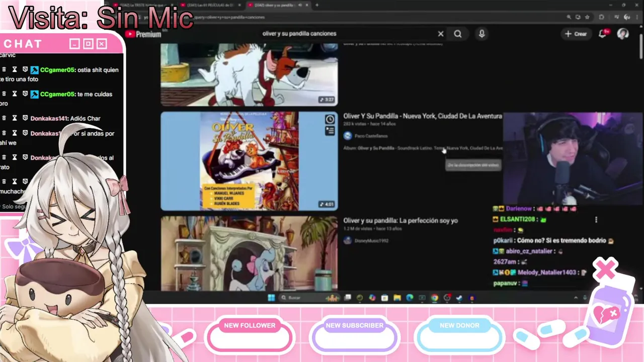
Task: Open title 'Oliver Y Su Pandilla - Nueva York'
Action: [x=423, y=116]
